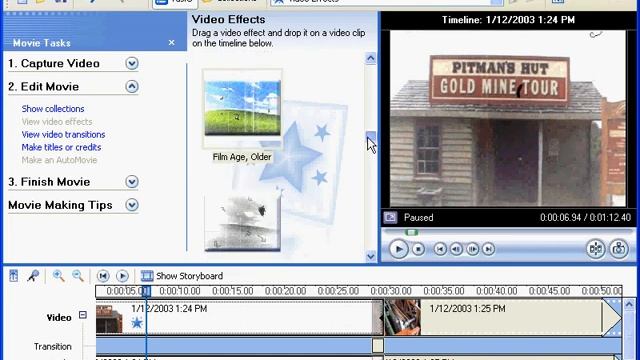640x360 pixels.
Task: Click the star effect icon on first clip
Action: [137, 323]
